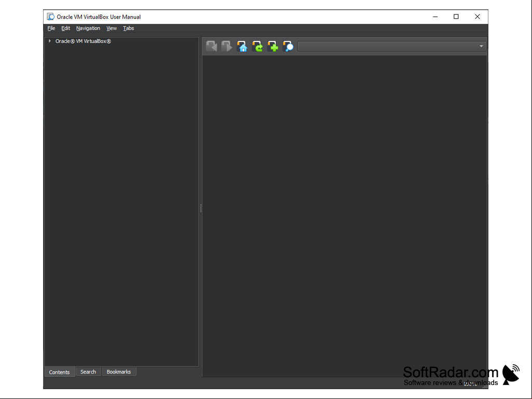
Task: Go forward with the Forward toolbar icon
Action: [227, 46]
